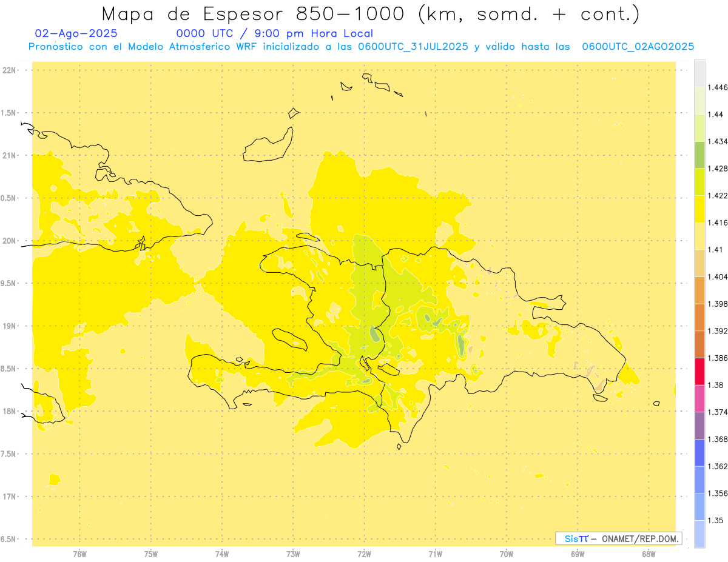Click the '7.5N' axis label
728x562 pixels.
[9, 454]
